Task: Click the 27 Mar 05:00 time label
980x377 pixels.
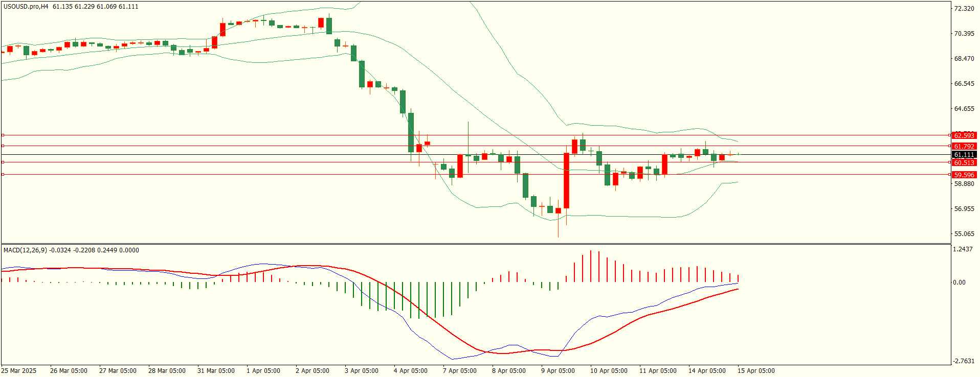Action: click(x=118, y=370)
